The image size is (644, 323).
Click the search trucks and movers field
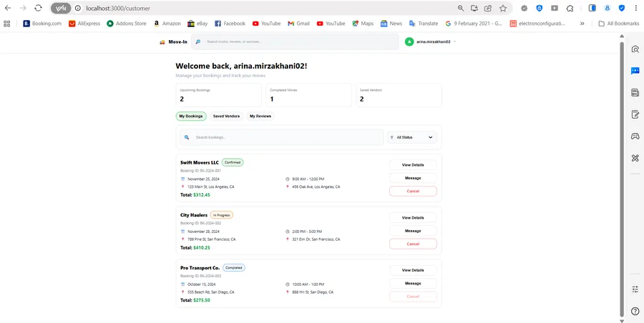tap(295, 42)
